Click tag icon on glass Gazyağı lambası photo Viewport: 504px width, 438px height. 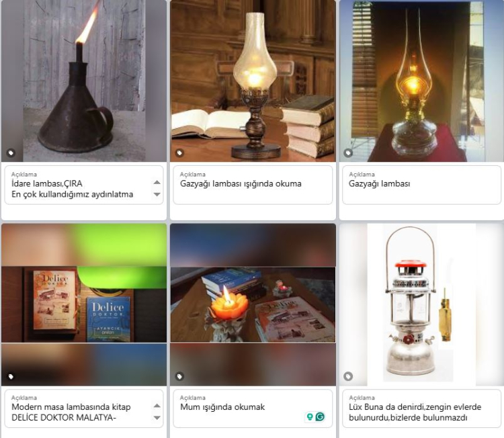tap(348, 152)
